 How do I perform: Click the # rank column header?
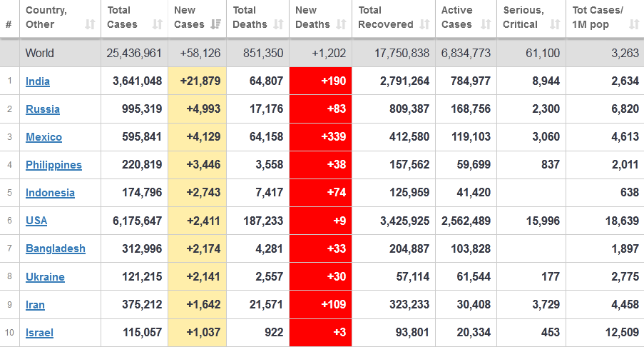pos(9,24)
